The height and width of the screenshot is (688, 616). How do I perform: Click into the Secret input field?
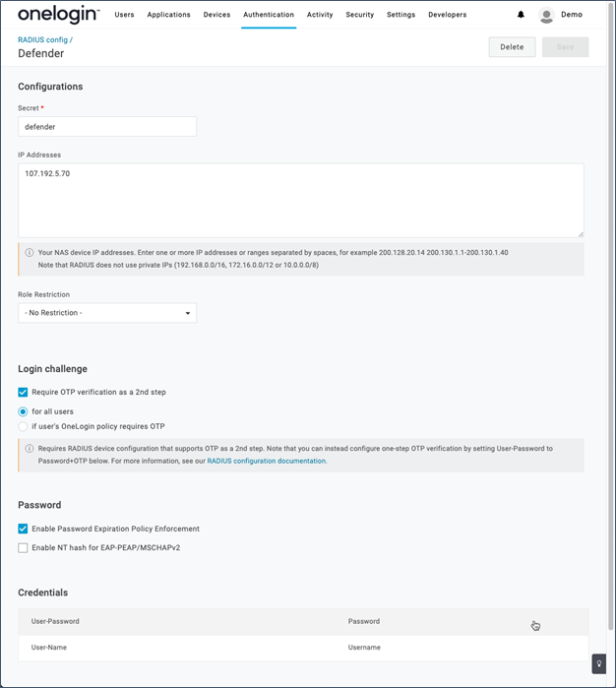tap(107, 126)
